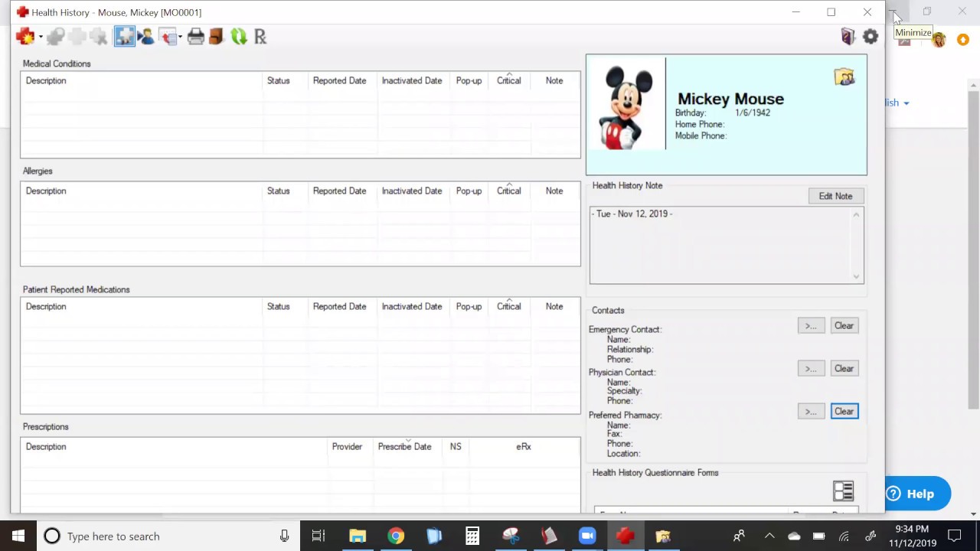Click the brown filing cabinet drawer toolbar icon

click(216, 37)
